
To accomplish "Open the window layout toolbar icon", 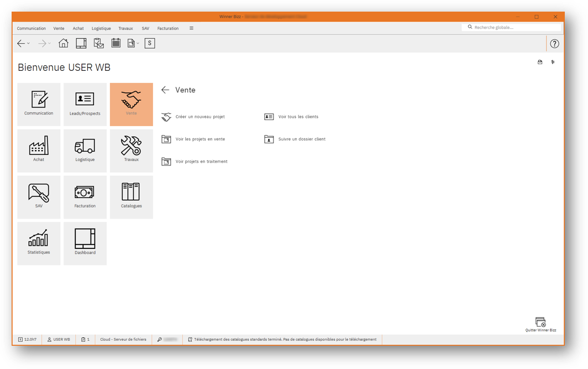I will coord(81,43).
